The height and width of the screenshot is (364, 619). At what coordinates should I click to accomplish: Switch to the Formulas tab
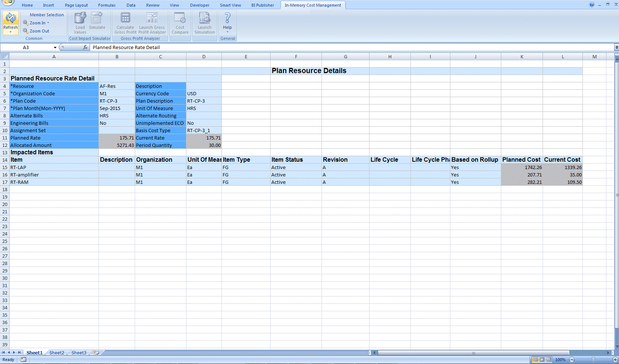pos(107,5)
